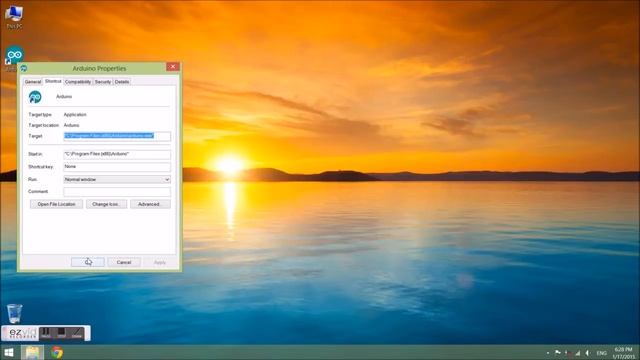
Task: Click the Apply button
Action: coord(160,262)
